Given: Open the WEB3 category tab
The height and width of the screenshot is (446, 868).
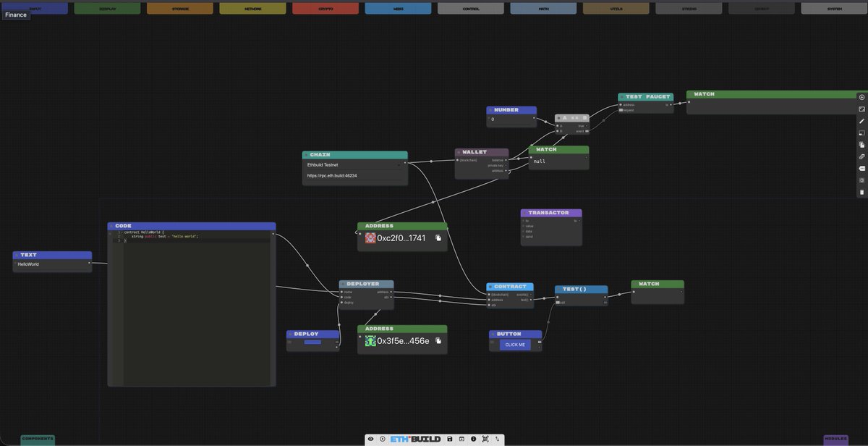Looking at the screenshot, I should coord(398,8).
